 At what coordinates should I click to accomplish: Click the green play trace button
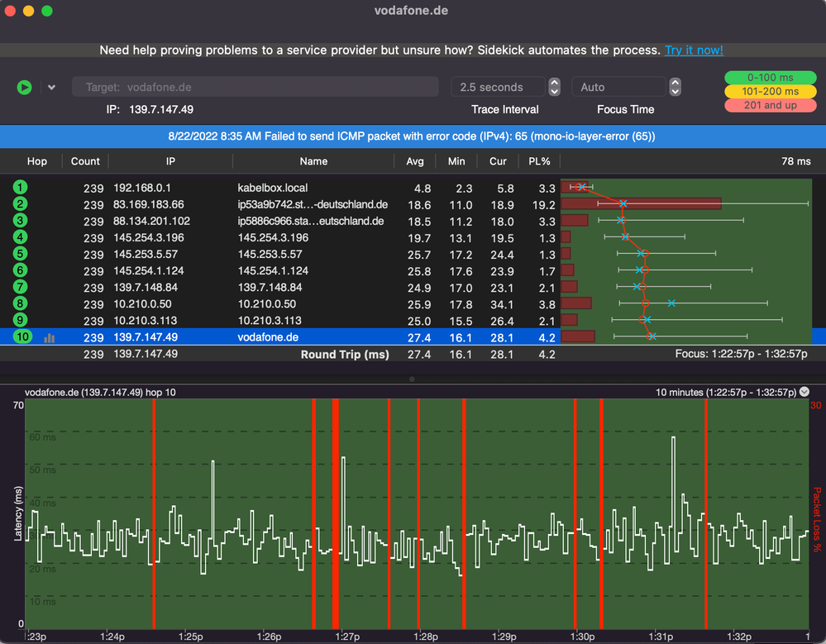click(x=24, y=87)
